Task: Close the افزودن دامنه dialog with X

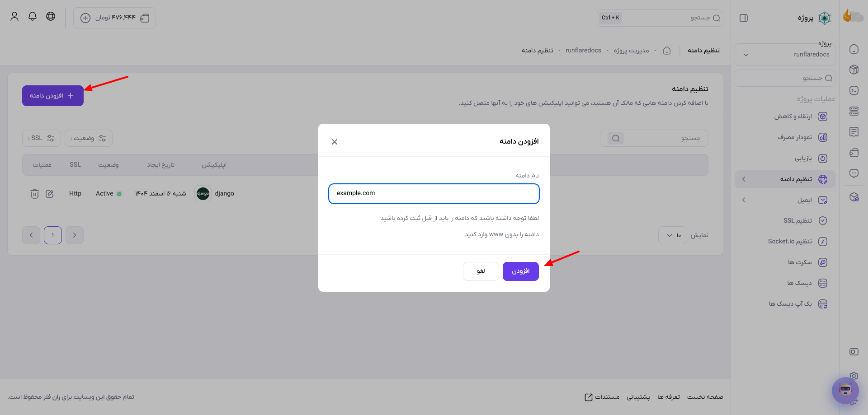Action: point(335,142)
